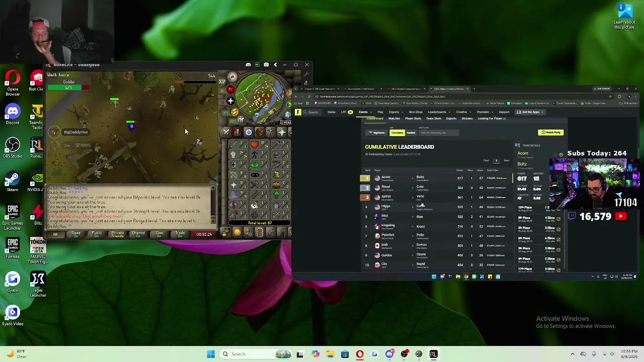
Task: Open the Skills tab in game panel
Action: click(x=237, y=132)
